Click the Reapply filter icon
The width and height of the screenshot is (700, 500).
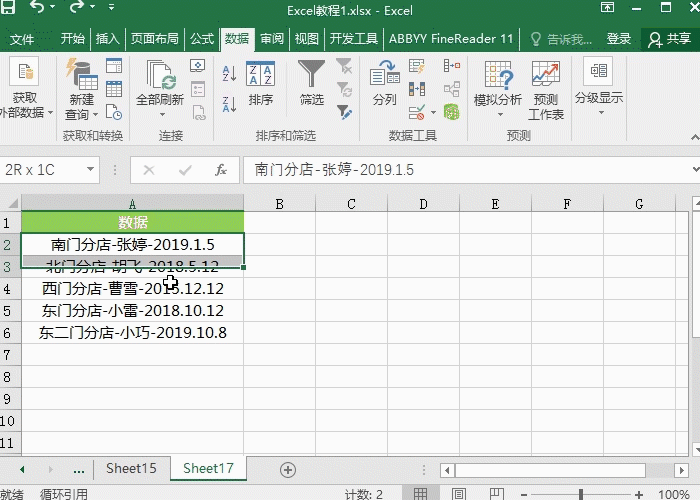344,89
